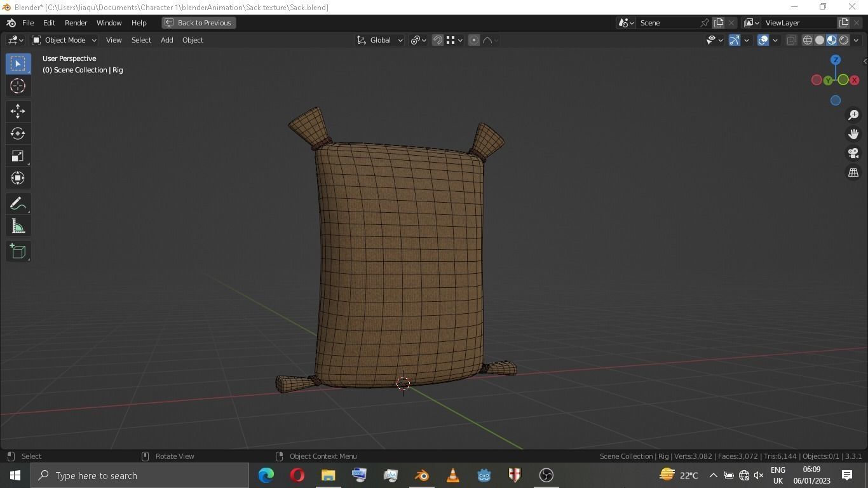Open the transform orientation Global dropdown
Image resolution: width=868 pixels, height=488 pixels.
pos(380,40)
